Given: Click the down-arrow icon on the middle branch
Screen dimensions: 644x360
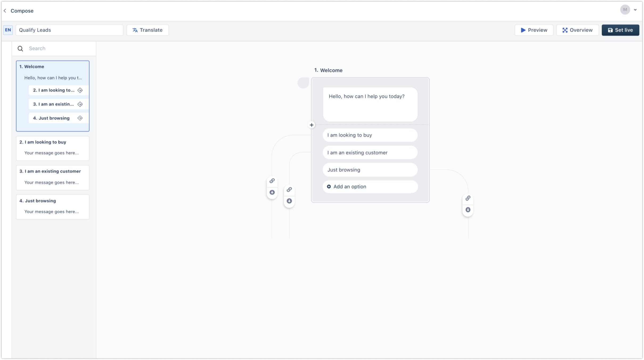Looking at the screenshot, I should pos(289,201).
